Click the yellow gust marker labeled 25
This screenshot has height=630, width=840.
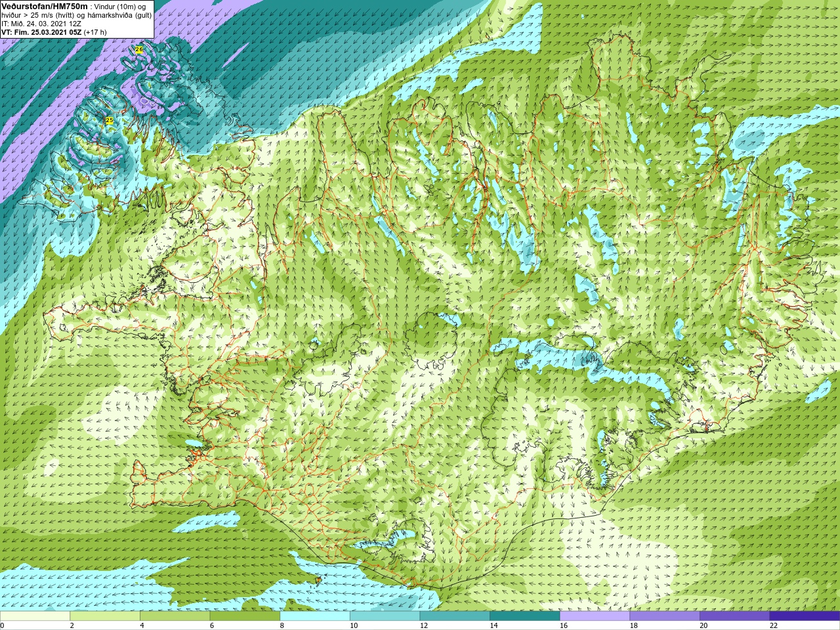point(109,120)
